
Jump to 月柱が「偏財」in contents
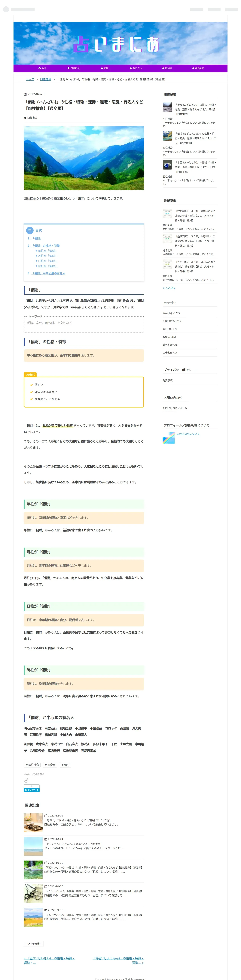(48, 256)
